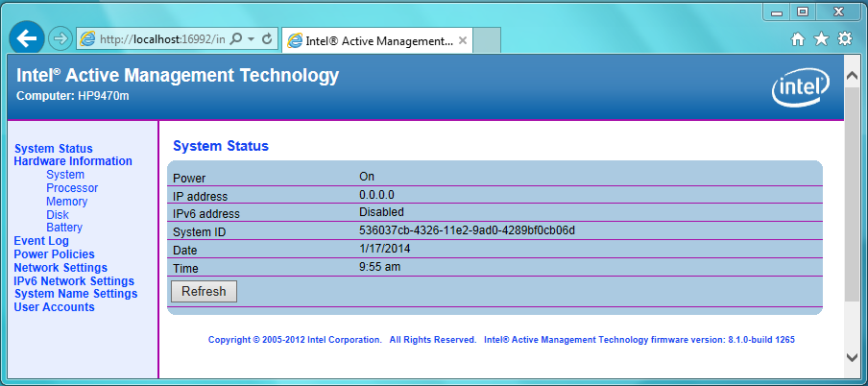Screen dimensions: 868x386
Task: Open the Event Log page
Action: pyautogui.click(x=41, y=241)
